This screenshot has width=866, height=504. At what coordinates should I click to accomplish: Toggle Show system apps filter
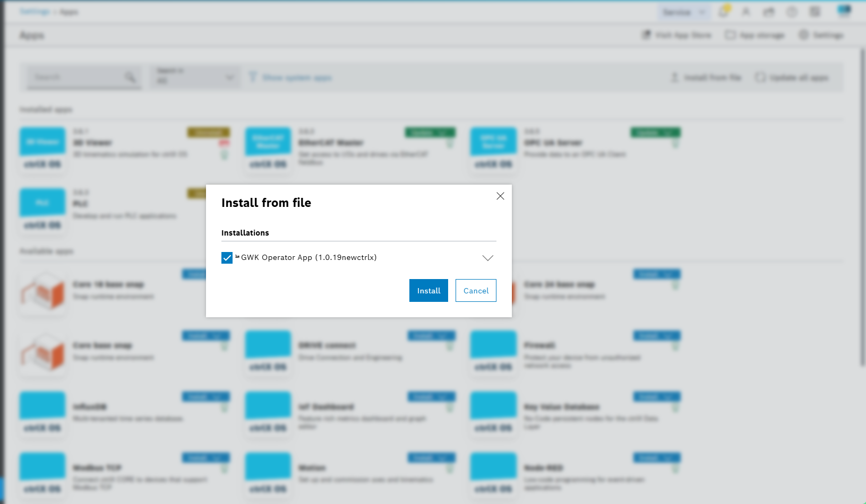290,77
